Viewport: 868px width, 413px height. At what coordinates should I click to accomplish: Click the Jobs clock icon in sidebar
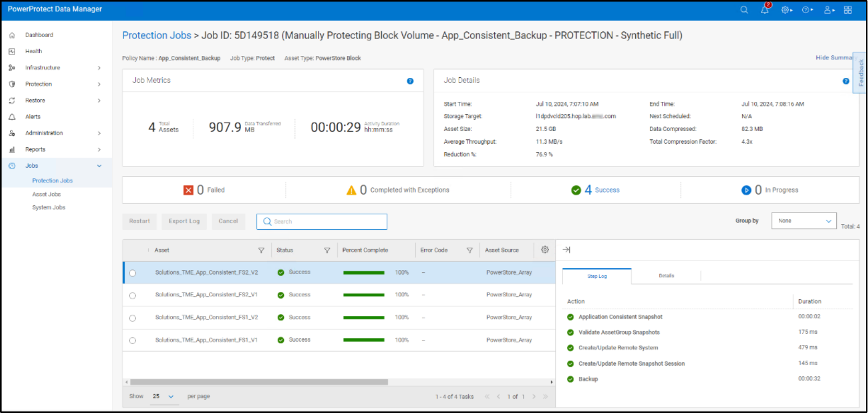tap(12, 166)
